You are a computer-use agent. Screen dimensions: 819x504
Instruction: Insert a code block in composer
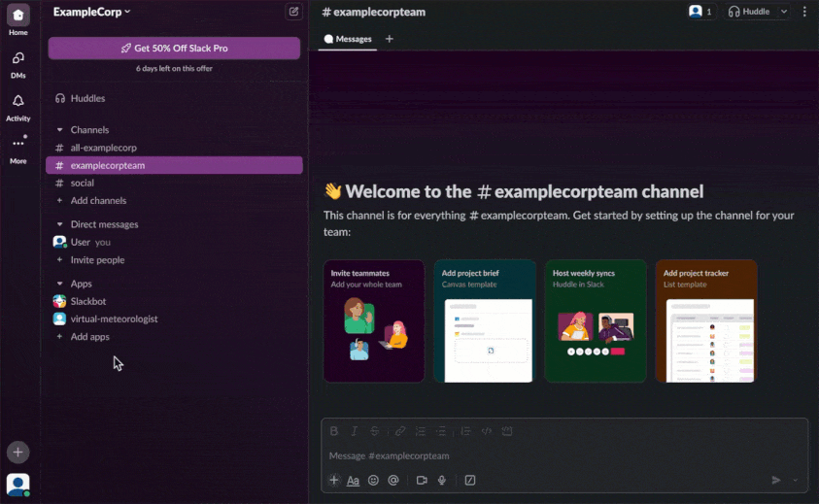point(506,431)
